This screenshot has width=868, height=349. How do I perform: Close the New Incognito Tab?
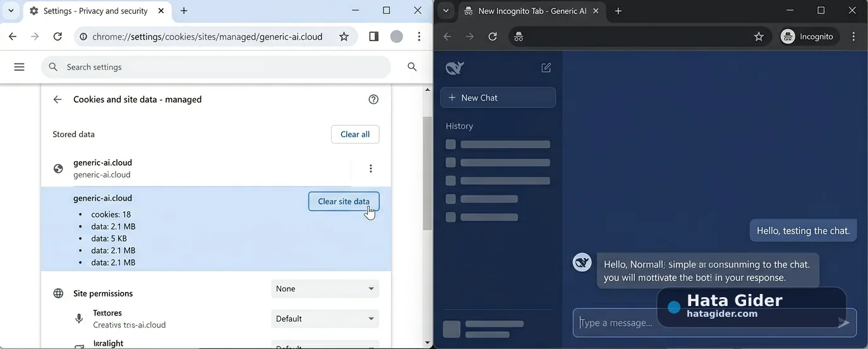[x=596, y=11]
